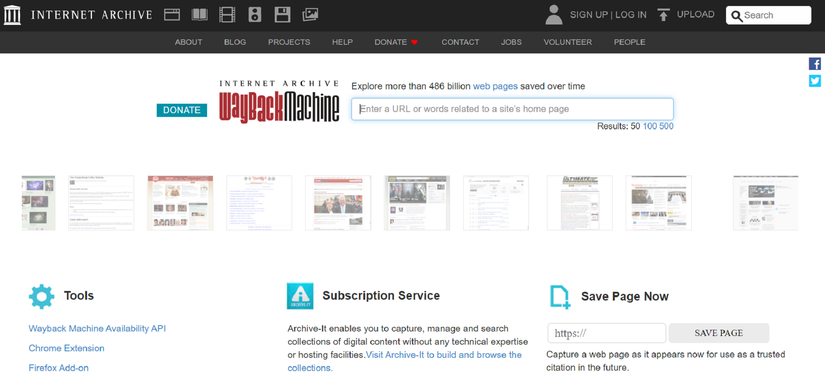Set results to 100
Image resolution: width=825 pixels, height=377 pixels.
coord(650,126)
